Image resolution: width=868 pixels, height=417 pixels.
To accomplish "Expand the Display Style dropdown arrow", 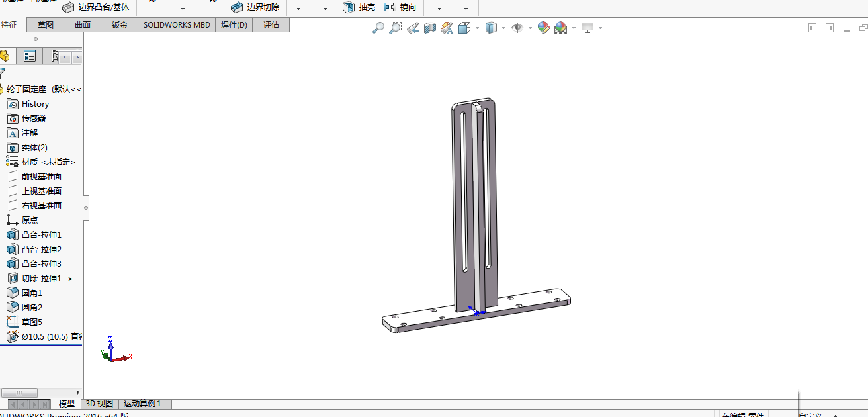I will (x=503, y=28).
